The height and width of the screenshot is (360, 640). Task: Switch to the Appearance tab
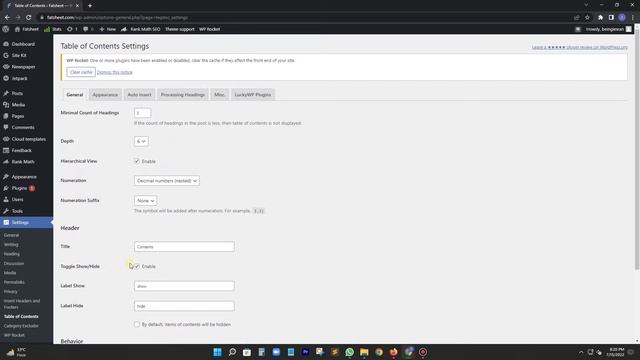click(x=105, y=95)
